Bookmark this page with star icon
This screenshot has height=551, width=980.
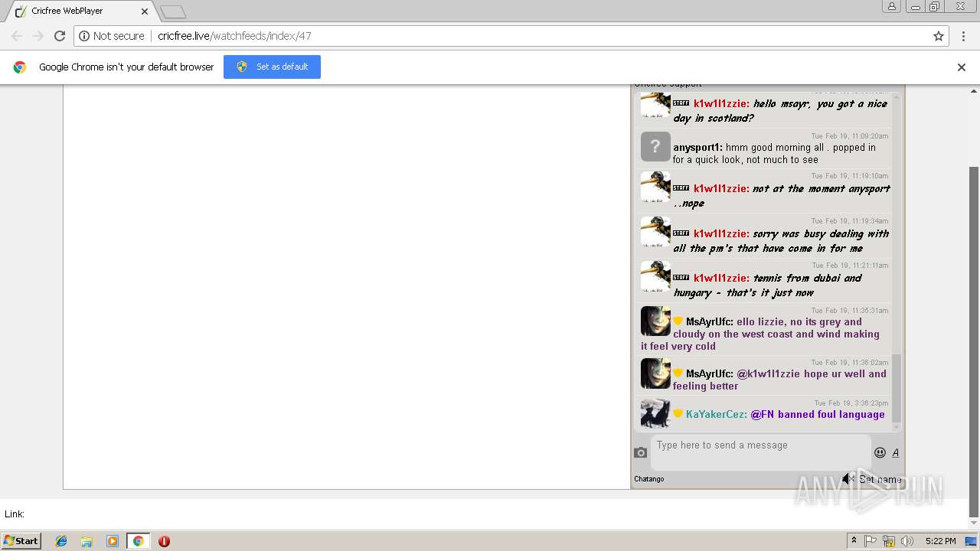(939, 36)
